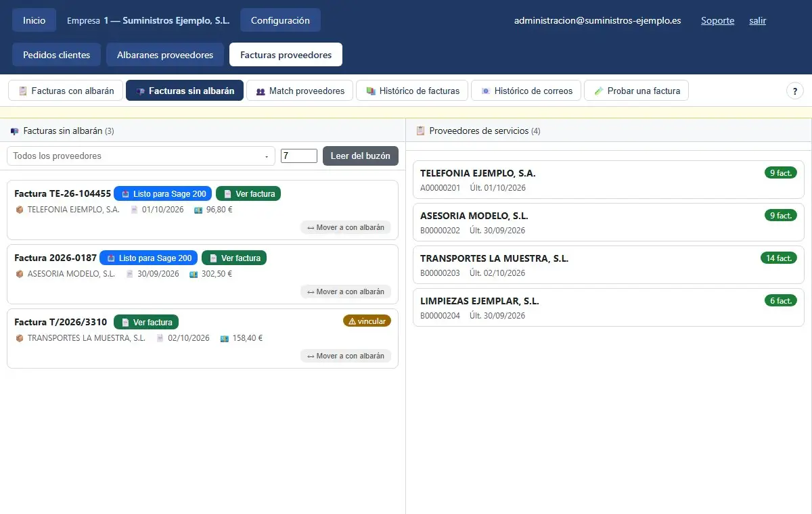Move invoice 2026-0187 to con albarán
Screen dimensions: 812x514
point(345,291)
